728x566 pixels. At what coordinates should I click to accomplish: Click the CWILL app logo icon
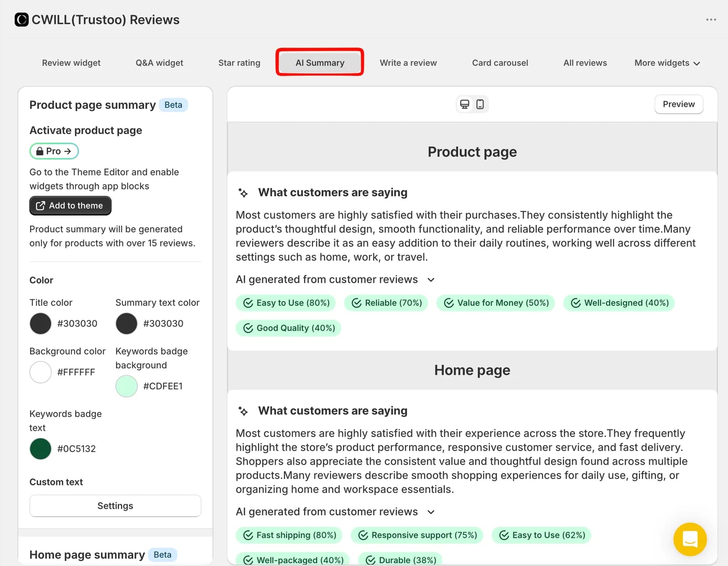21,20
